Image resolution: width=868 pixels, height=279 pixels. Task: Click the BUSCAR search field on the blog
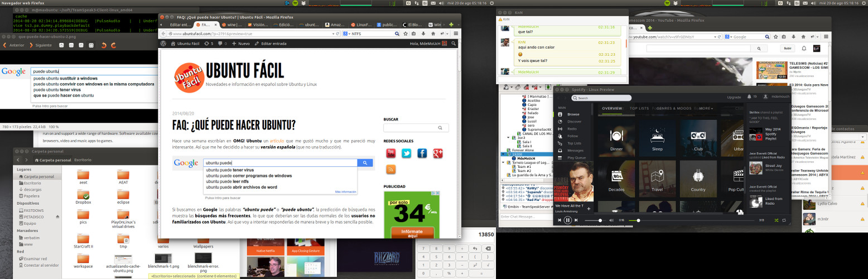click(x=416, y=128)
